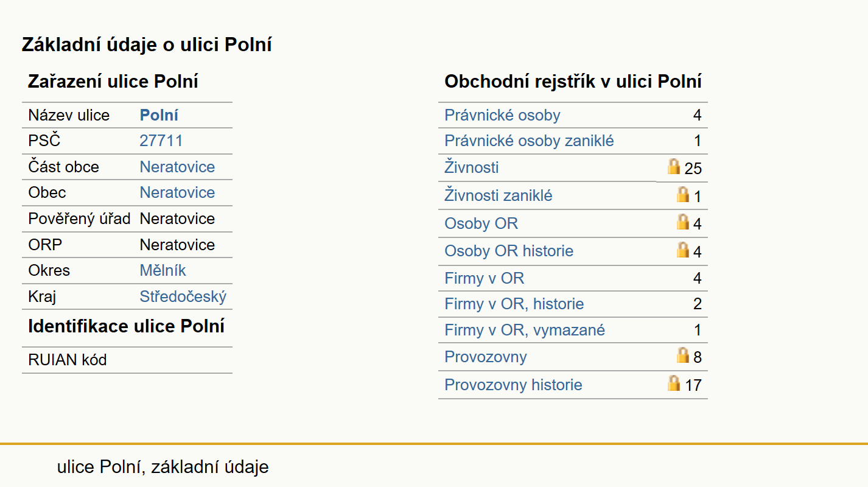The height and width of the screenshot is (487, 868).
Task: Click Neratovice link in Část obce row
Action: pos(177,167)
